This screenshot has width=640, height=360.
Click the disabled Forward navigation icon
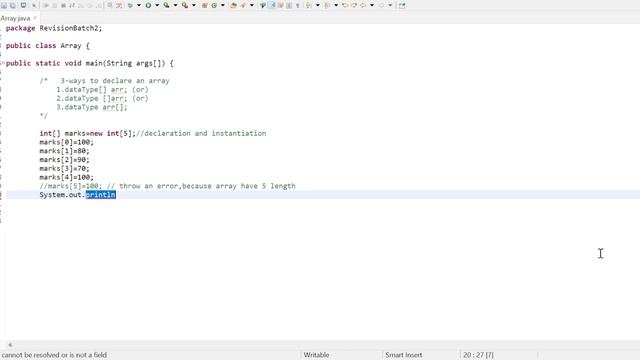coord(382,5)
